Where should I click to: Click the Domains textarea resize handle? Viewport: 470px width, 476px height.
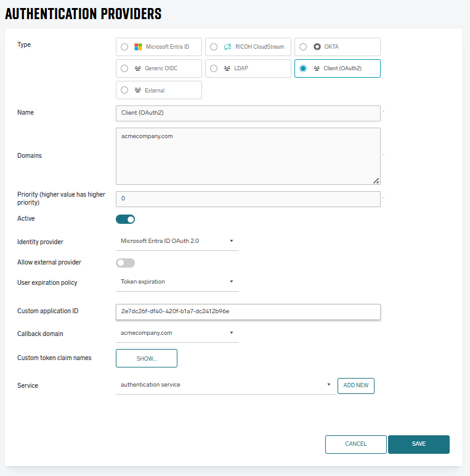coord(376,181)
